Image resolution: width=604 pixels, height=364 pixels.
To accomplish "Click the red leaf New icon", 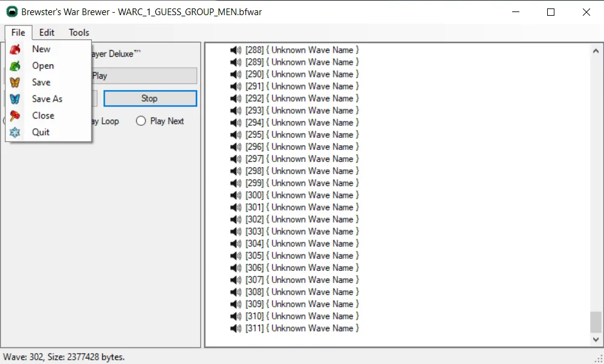I will (x=15, y=50).
